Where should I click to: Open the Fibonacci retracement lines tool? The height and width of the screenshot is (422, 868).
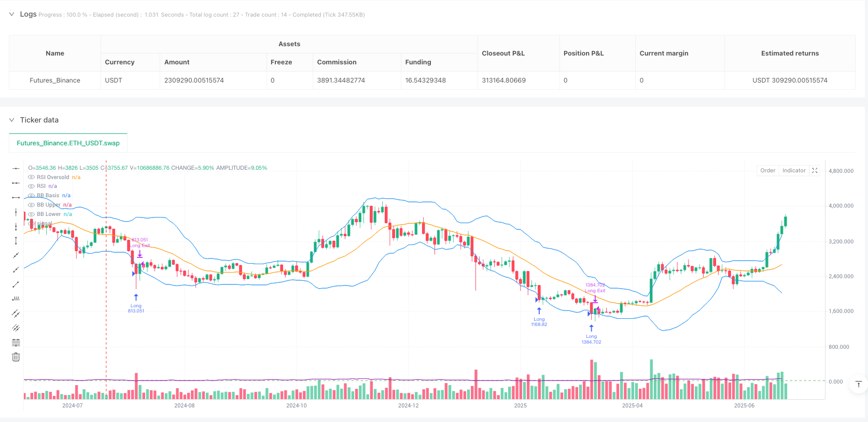click(x=16, y=343)
